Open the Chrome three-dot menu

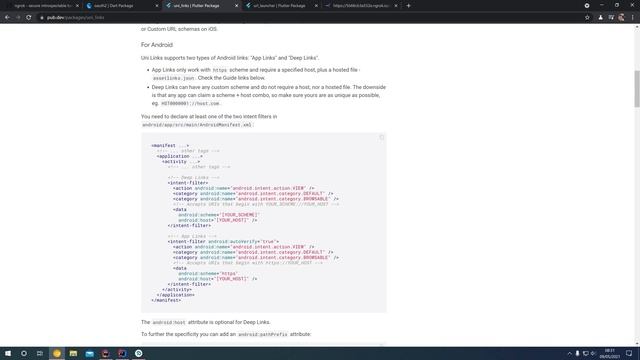632,18
